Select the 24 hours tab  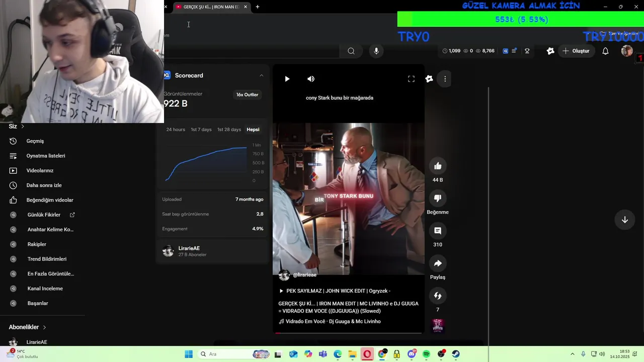click(x=176, y=130)
